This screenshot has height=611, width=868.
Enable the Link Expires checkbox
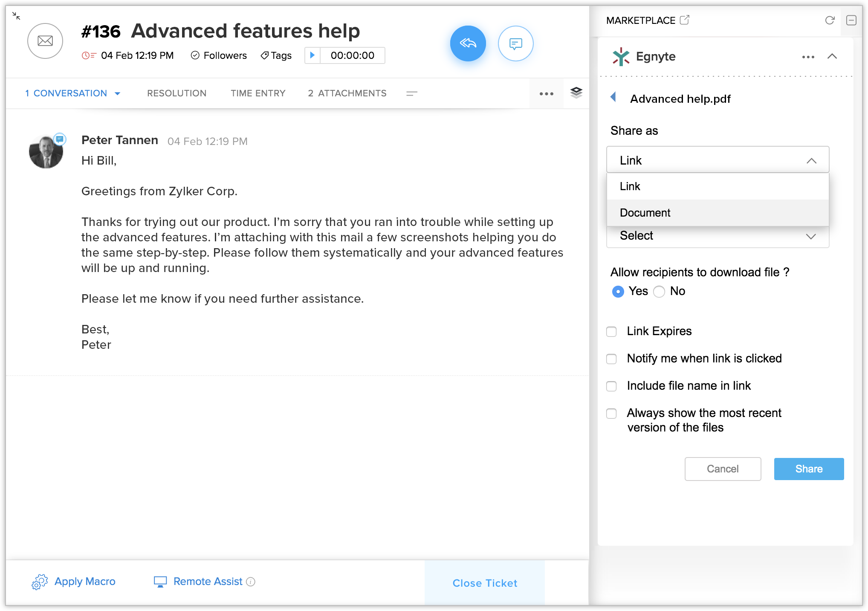coord(611,332)
